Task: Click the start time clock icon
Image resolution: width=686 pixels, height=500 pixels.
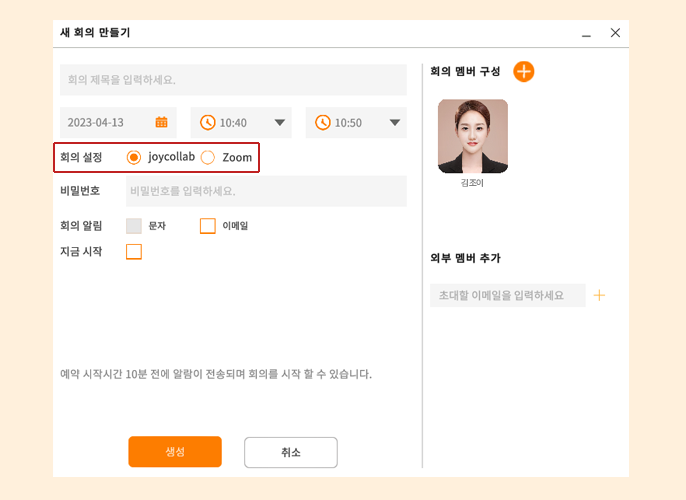Action: [x=207, y=122]
